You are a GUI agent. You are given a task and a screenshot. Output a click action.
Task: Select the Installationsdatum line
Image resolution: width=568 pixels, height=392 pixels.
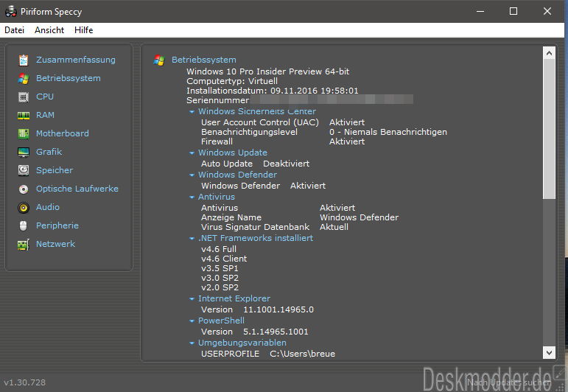(273, 91)
